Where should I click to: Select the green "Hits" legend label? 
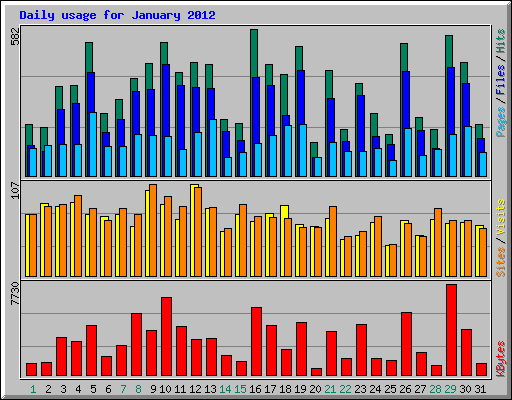click(x=500, y=41)
